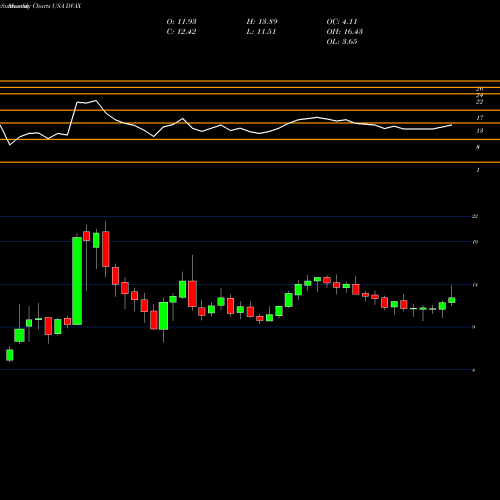
Task: Click the 'C: 12.42' close value
Action: pyautogui.click(x=181, y=32)
